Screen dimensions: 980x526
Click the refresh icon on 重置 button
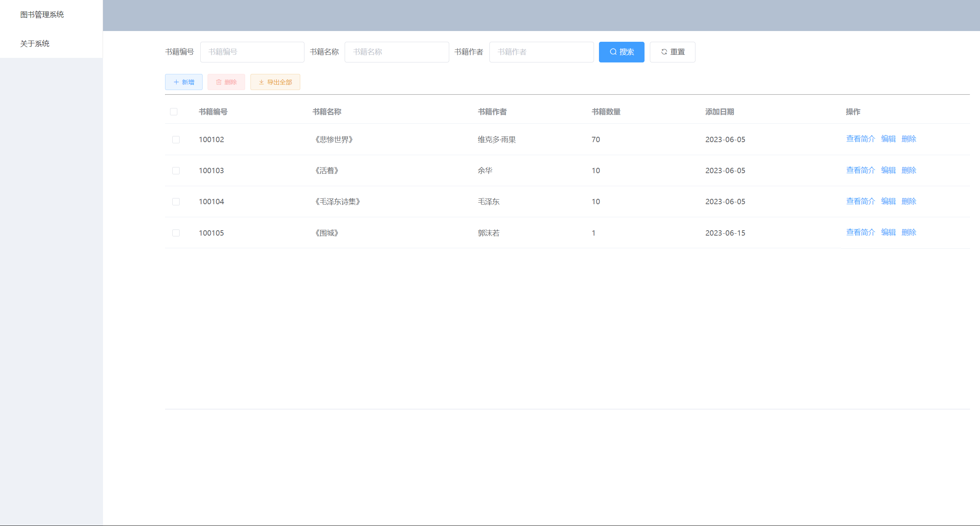pyautogui.click(x=664, y=52)
